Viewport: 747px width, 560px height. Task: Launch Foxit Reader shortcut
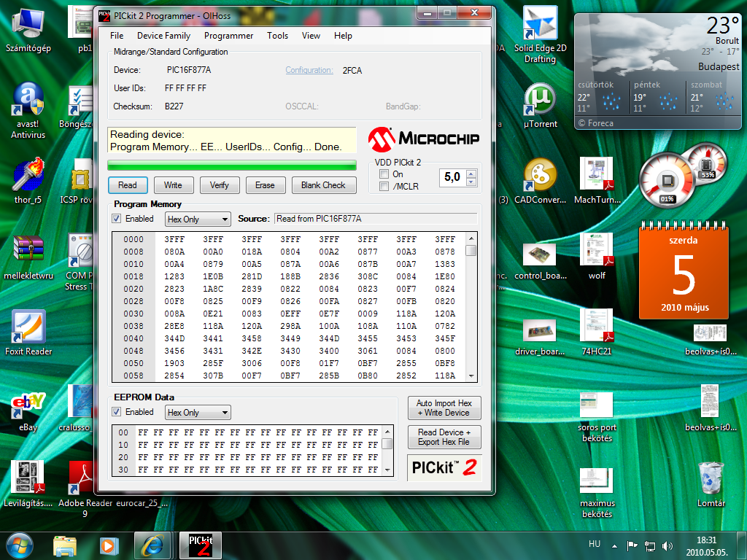28,332
